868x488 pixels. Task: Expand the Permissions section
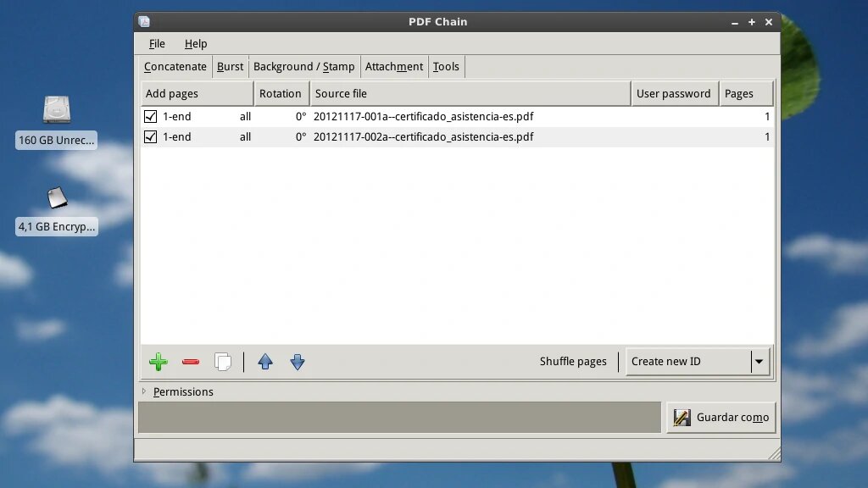coord(144,391)
